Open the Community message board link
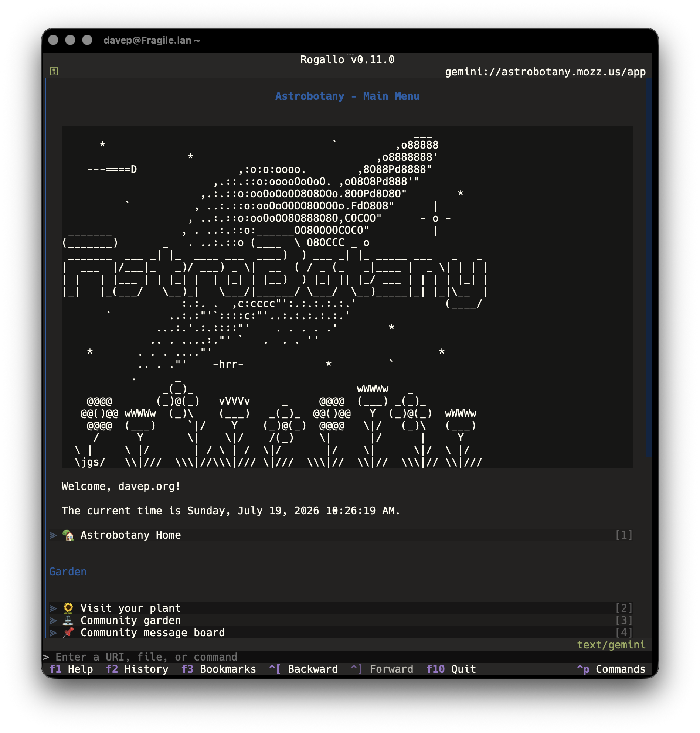 [x=341, y=633]
